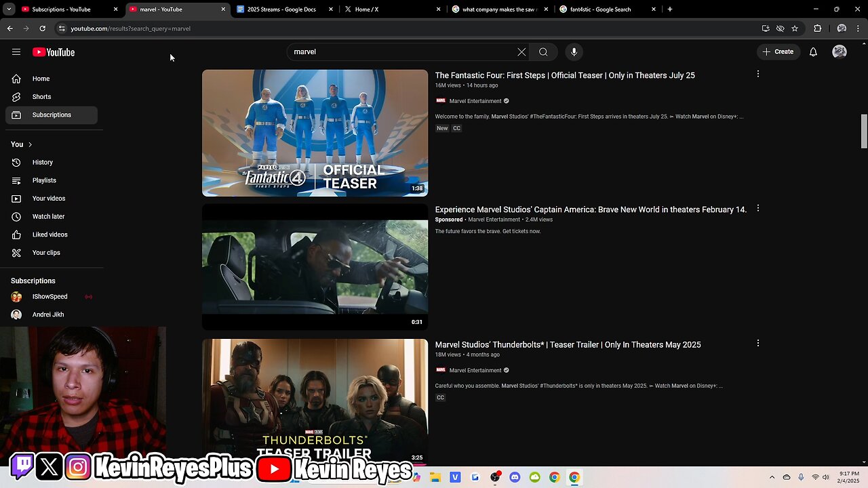Open the tab search dropdown arrow

(x=9, y=9)
